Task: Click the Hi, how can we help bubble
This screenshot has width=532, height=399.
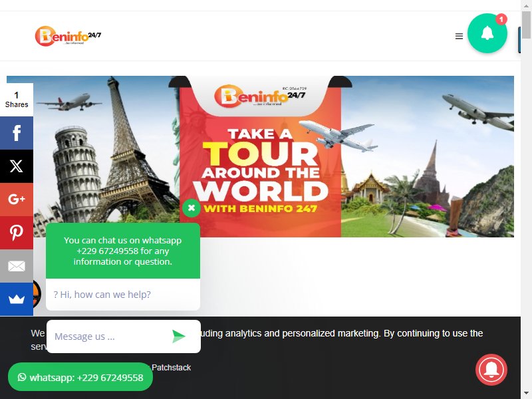Action: 123,295
